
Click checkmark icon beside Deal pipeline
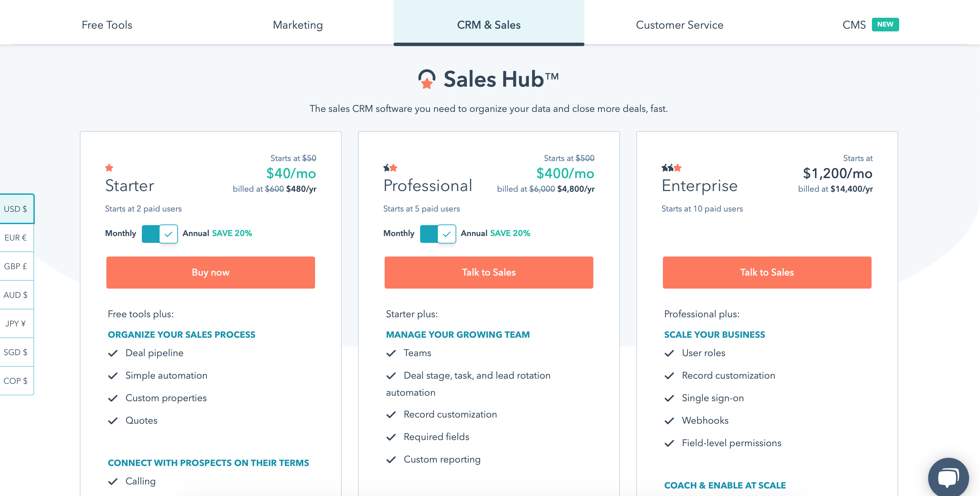tap(113, 353)
